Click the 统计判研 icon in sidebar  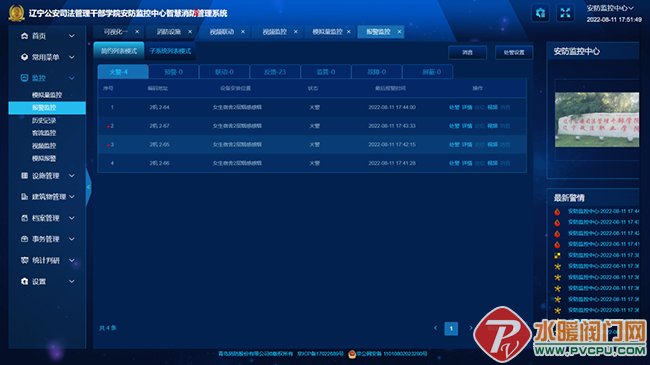click(x=24, y=260)
